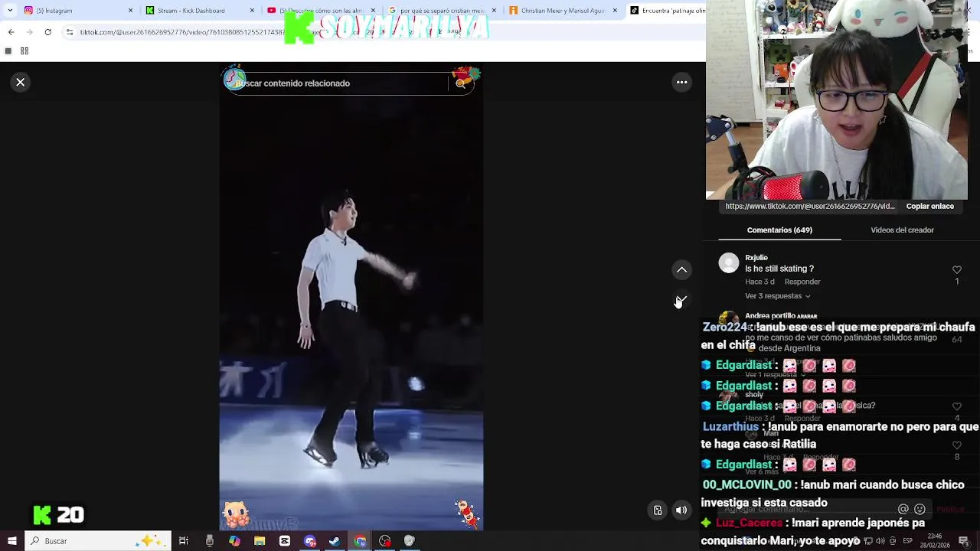
Task: Insert a mention with the @ icon
Action: [x=903, y=509]
